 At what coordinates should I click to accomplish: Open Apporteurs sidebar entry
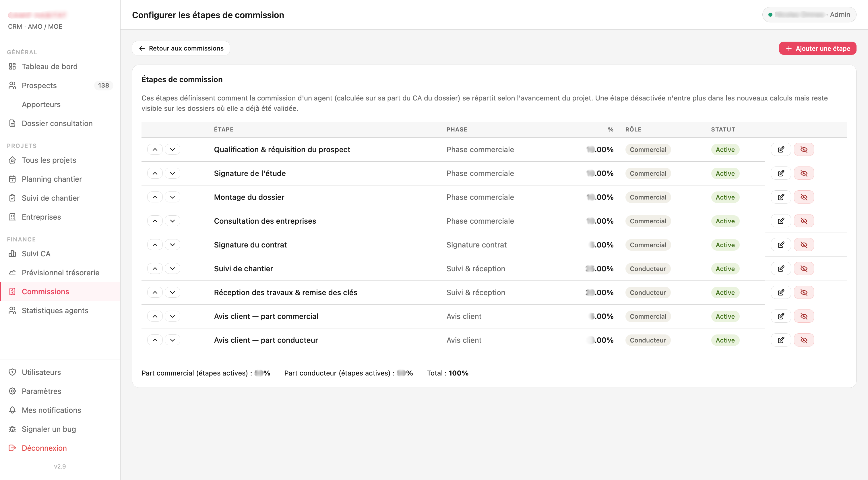(x=60, y=104)
